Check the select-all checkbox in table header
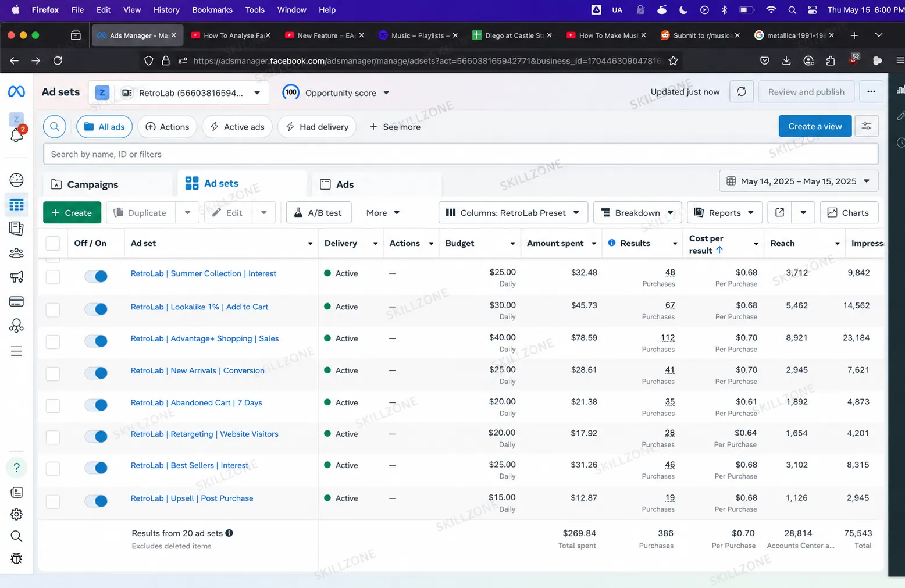Viewport: 905px width, 588px height. coord(53,243)
